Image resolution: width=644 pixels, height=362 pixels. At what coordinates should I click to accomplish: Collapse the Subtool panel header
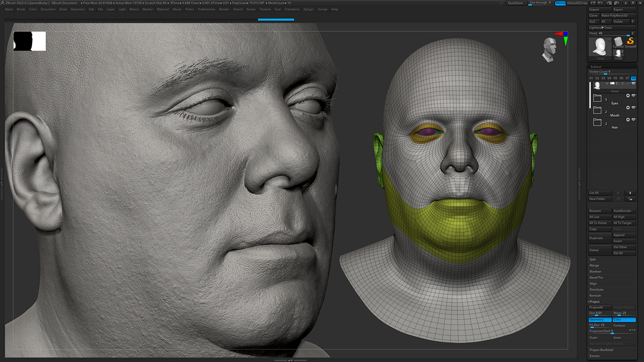pos(595,66)
